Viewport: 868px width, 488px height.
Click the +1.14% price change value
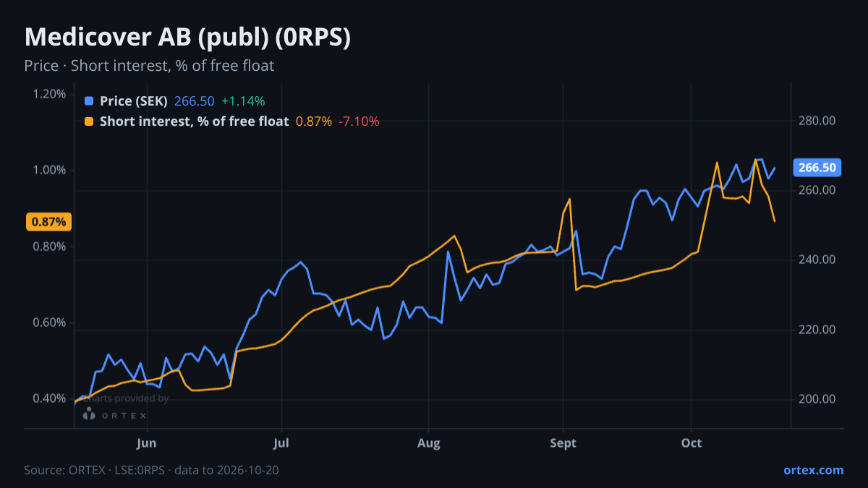[243, 101]
